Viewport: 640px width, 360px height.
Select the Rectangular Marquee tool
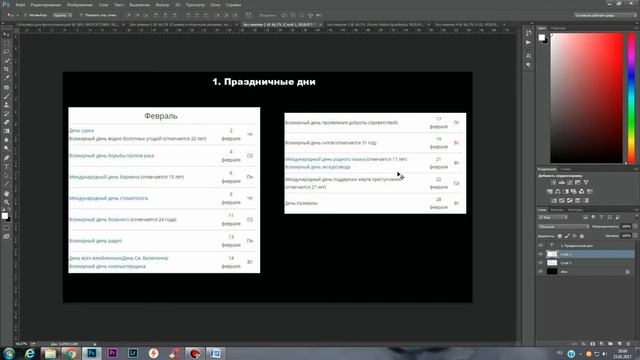click(x=6, y=43)
